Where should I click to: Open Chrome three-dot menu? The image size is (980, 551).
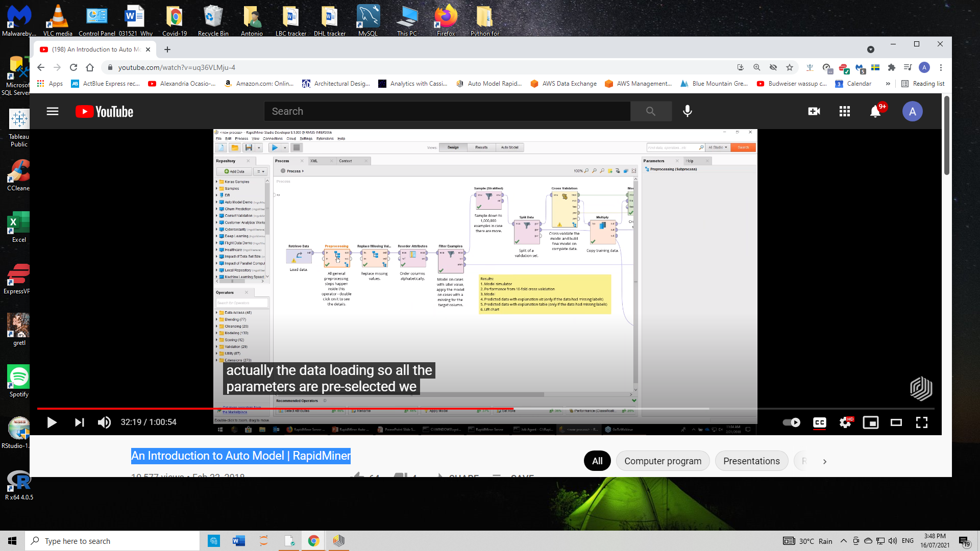tap(941, 67)
